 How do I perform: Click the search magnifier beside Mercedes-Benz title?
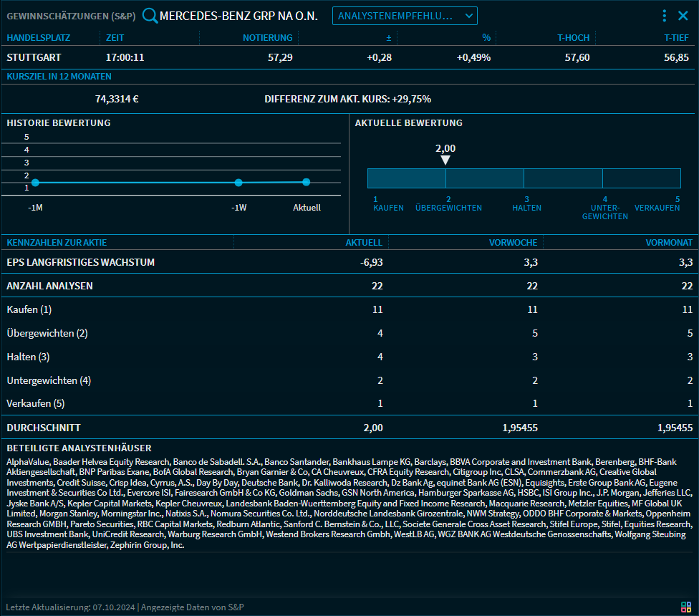(150, 15)
